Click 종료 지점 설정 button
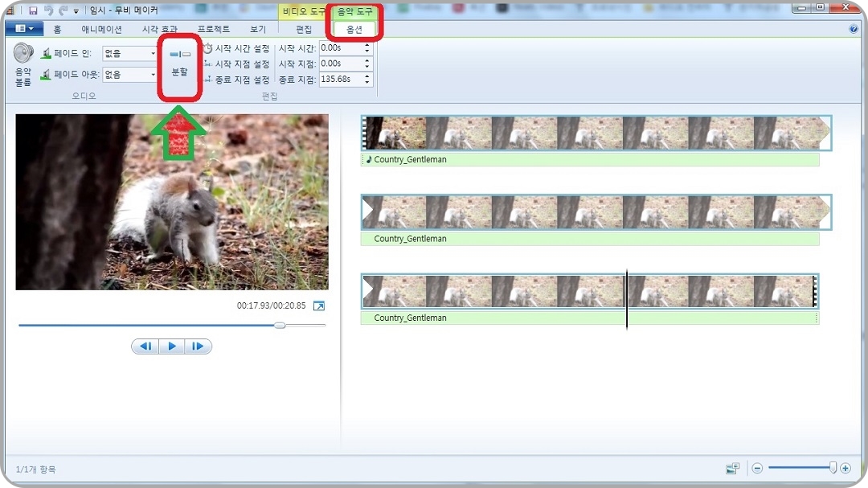868x488 pixels. (236, 80)
